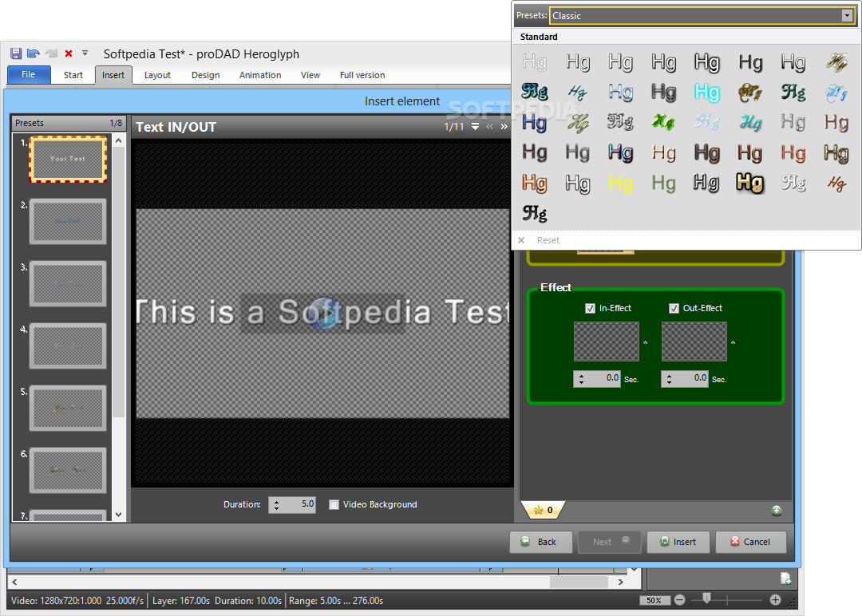Select preset thumbnail number 2
This screenshot has height=616, width=862.
click(x=68, y=222)
